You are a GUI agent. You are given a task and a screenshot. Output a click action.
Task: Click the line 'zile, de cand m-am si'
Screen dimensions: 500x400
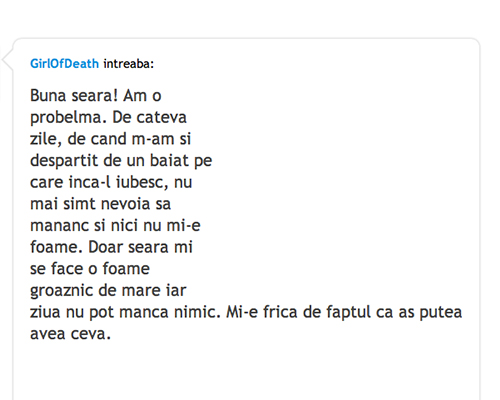coord(110,139)
